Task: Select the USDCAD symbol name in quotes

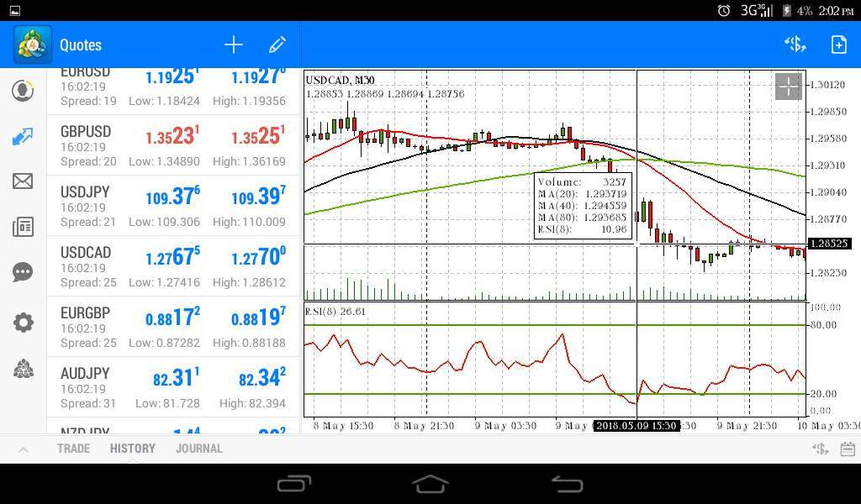Action: pyautogui.click(x=86, y=252)
